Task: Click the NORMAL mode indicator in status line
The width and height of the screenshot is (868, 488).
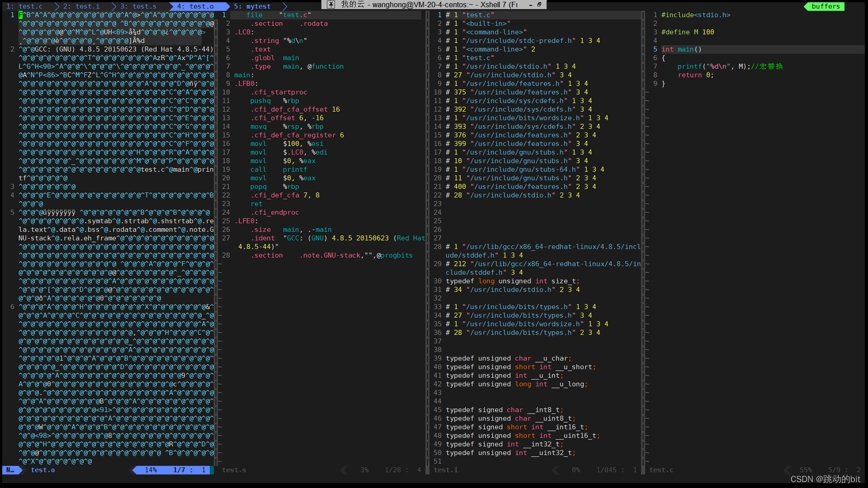Action: pyautogui.click(x=10, y=470)
